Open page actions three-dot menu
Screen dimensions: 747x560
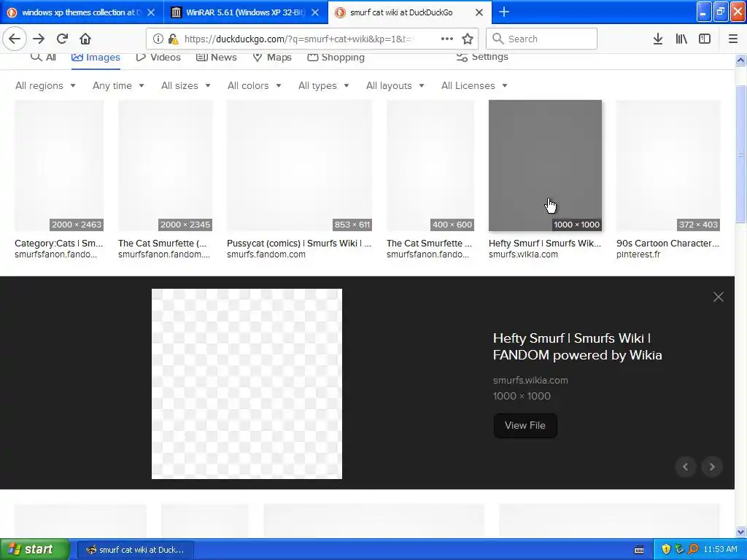(447, 39)
